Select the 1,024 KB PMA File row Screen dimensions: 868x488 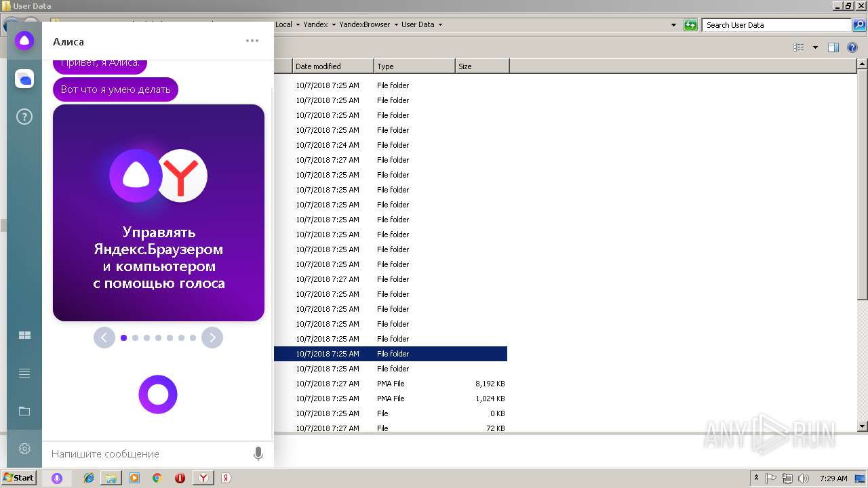pos(391,399)
